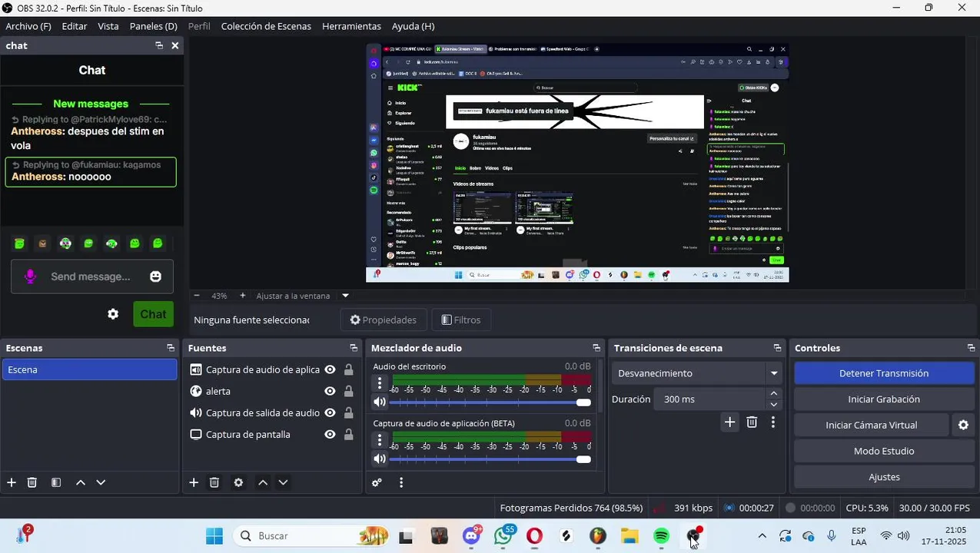This screenshot has width=980, height=553.
Task: Add a new scene with plus icon
Action: coord(12,482)
